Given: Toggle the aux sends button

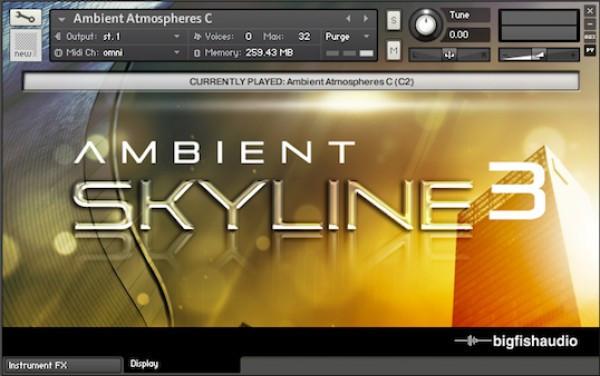Looking at the screenshot, I should click(590, 37).
